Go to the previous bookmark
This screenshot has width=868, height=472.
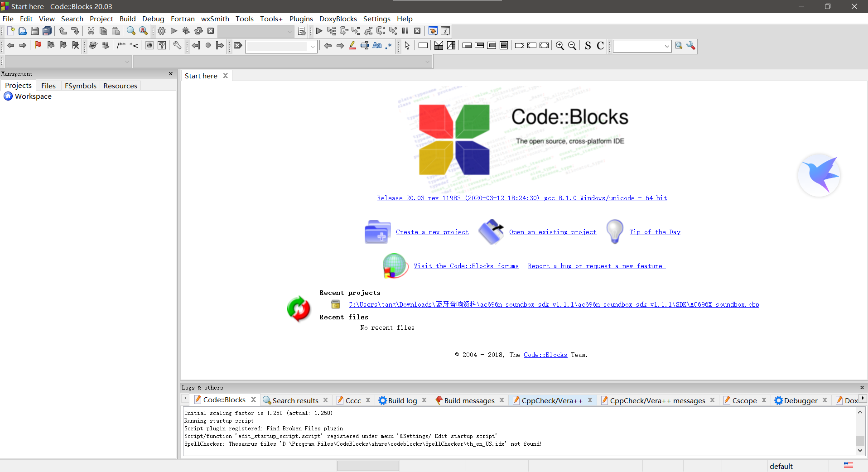point(51,45)
